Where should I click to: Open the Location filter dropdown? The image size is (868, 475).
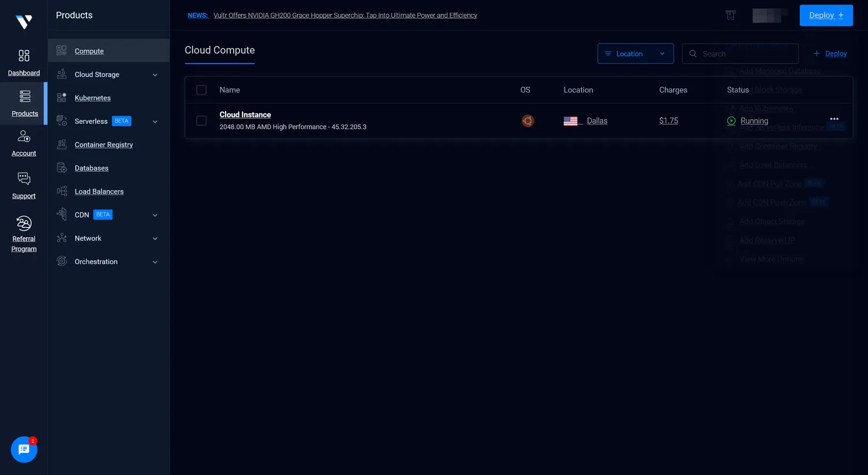[x=635, y=54]
